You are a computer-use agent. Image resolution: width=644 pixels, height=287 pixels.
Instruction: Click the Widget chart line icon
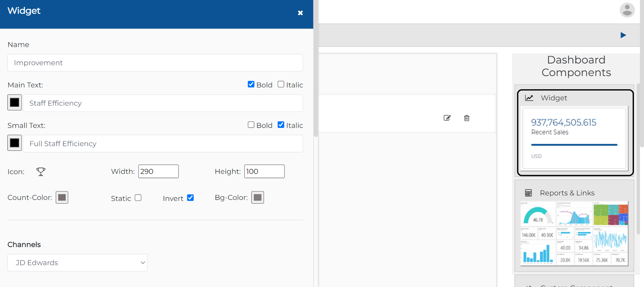pyautogui.click(x=529, y=98)
